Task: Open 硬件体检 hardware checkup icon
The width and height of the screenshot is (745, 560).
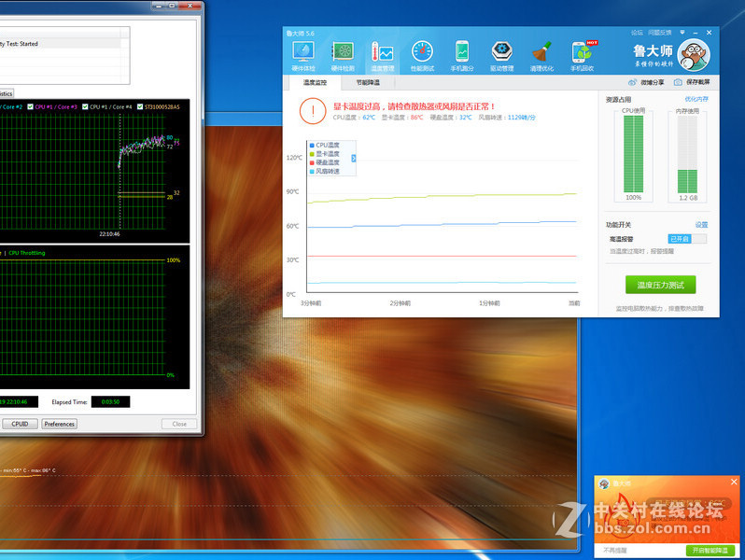Action: tap(303, 54)
